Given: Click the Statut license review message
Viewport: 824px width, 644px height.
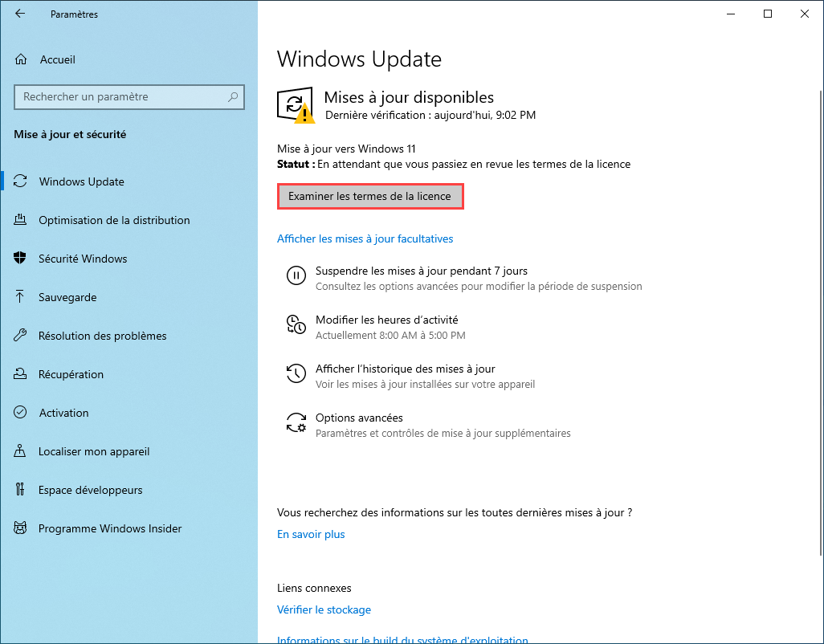Looking at the screenshot, I should coord(454,164).
